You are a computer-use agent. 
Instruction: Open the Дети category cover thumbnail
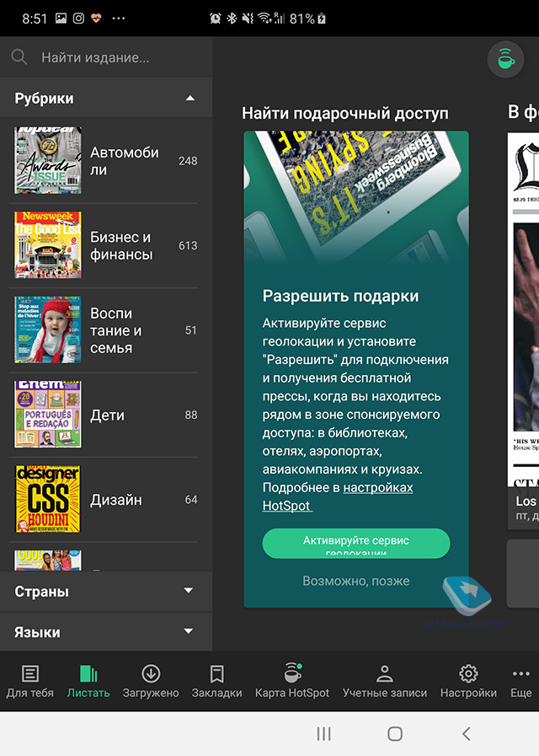coord(48,415)
